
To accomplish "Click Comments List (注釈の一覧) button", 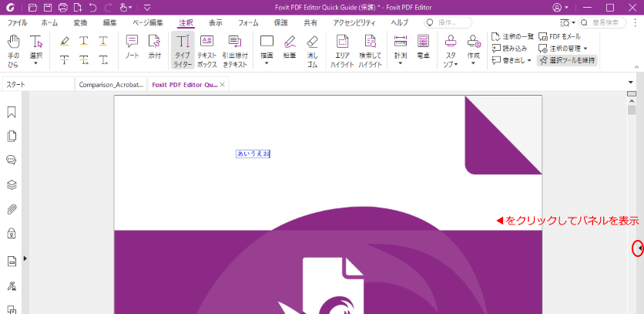I will 512,36.
